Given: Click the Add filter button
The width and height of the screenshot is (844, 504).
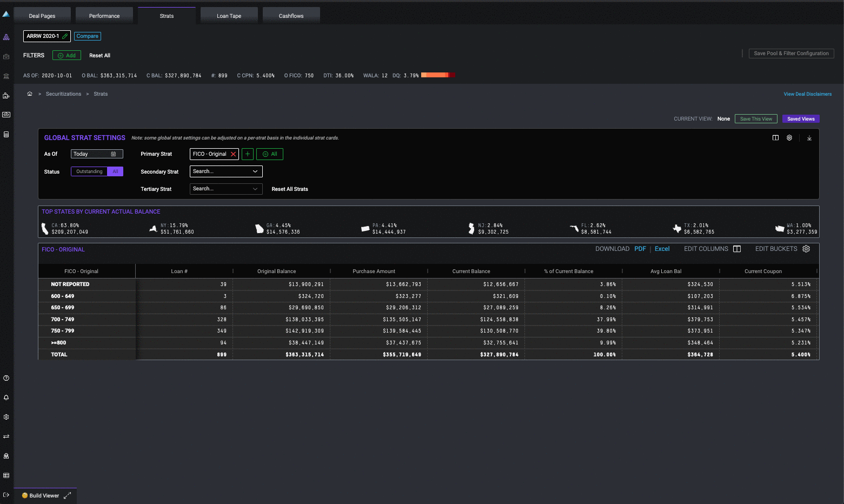Looking at the screenshot, I should [x=67, y=55].
